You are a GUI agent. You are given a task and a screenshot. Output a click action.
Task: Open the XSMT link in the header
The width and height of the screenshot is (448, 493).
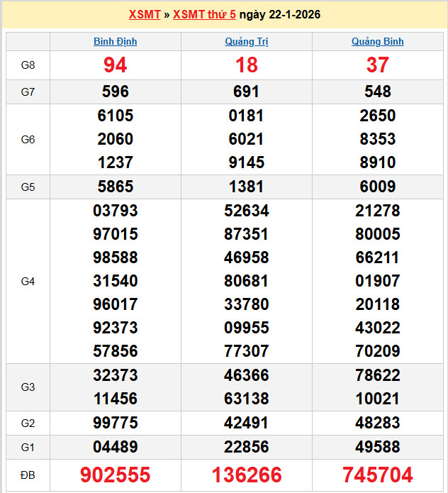[144, 14]
